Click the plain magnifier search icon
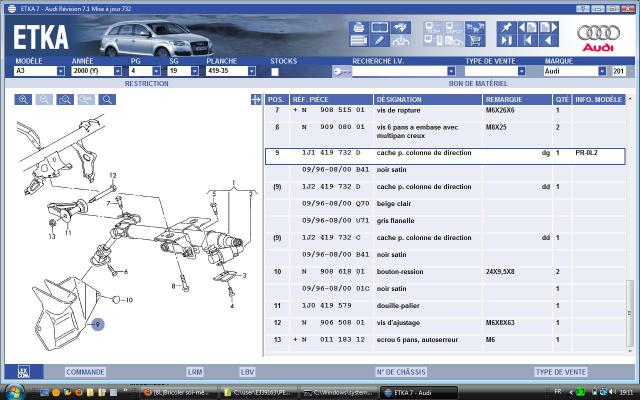Viewport: 640px width, 400px height. (107, 100)
